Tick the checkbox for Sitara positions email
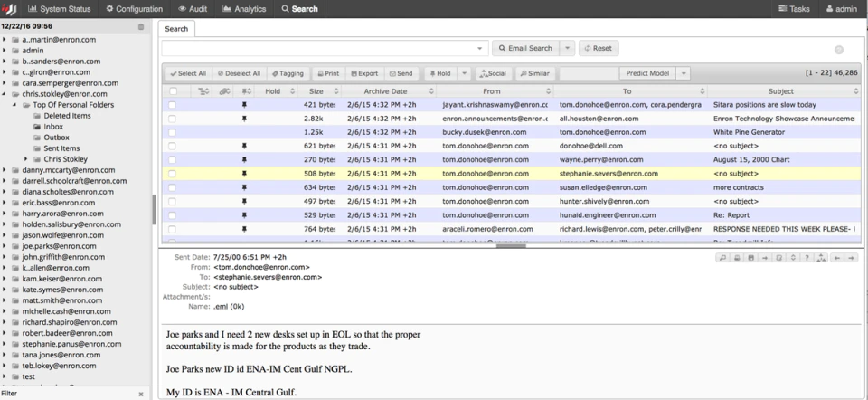 pyautogui.click(x=173, y=105)
